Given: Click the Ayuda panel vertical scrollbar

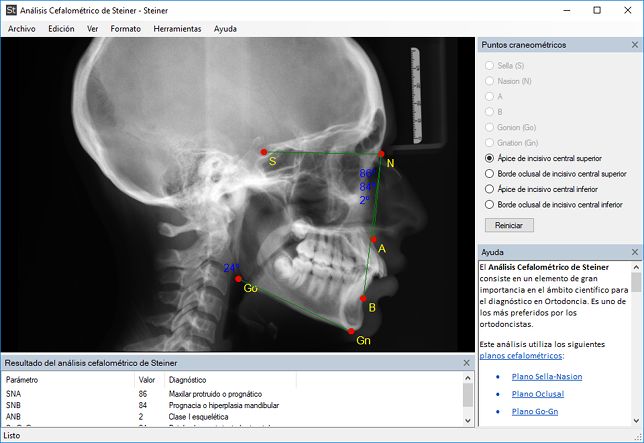Looking at the screenshot, I should (x=636, y=340).
